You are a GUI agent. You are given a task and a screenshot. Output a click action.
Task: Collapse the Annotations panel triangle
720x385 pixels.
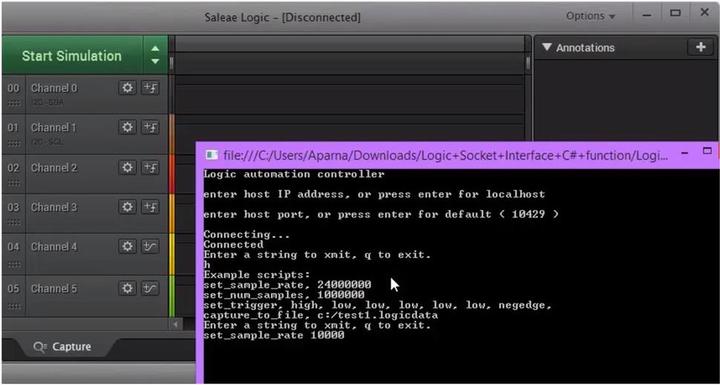[x=546, y=47]
